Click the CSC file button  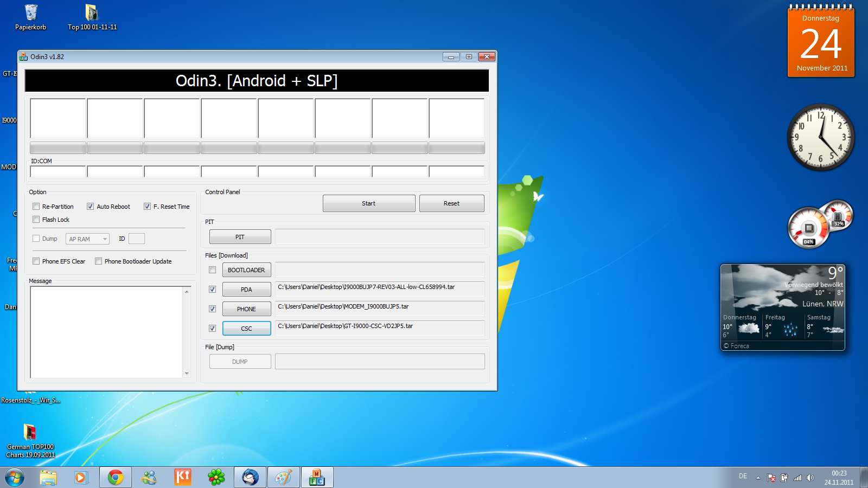247,329
